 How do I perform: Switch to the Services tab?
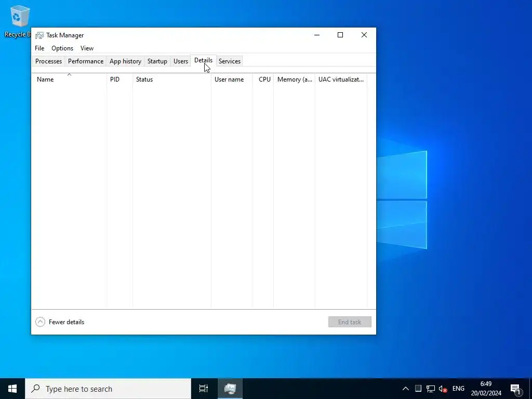click(229, 61)
